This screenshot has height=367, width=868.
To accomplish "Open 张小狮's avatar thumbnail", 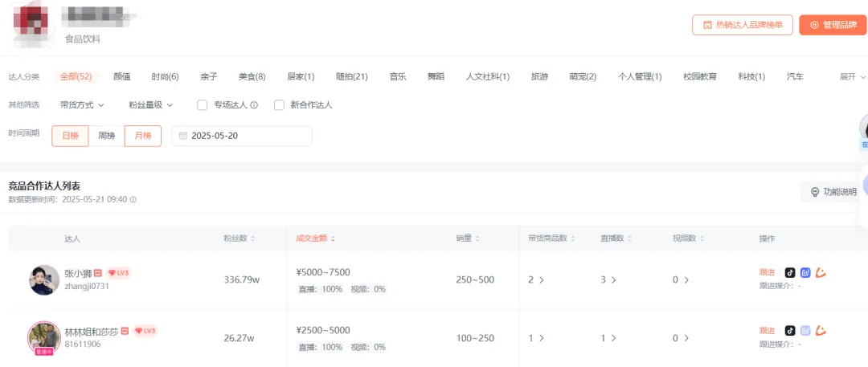I will coord(43,279).
